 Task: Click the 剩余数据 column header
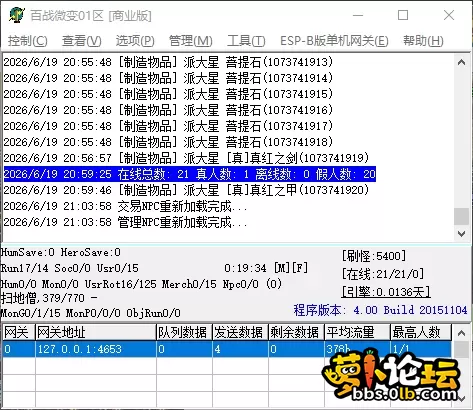296,332
